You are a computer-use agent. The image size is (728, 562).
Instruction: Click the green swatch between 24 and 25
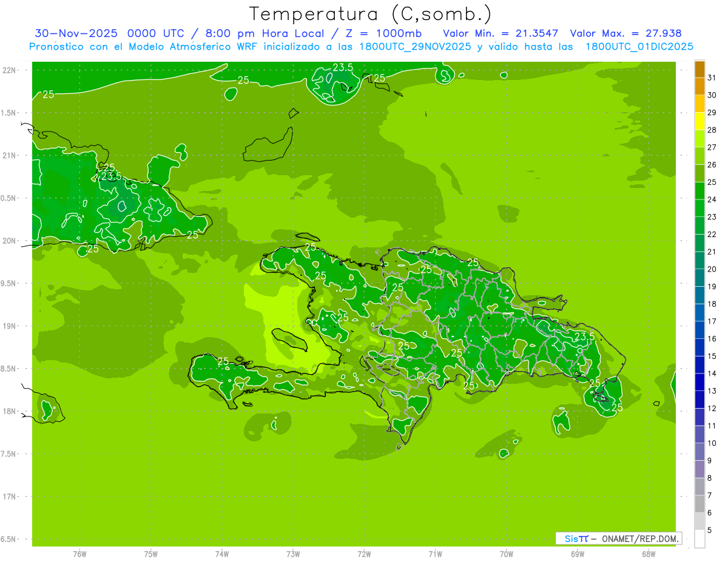tap(699, 191)
